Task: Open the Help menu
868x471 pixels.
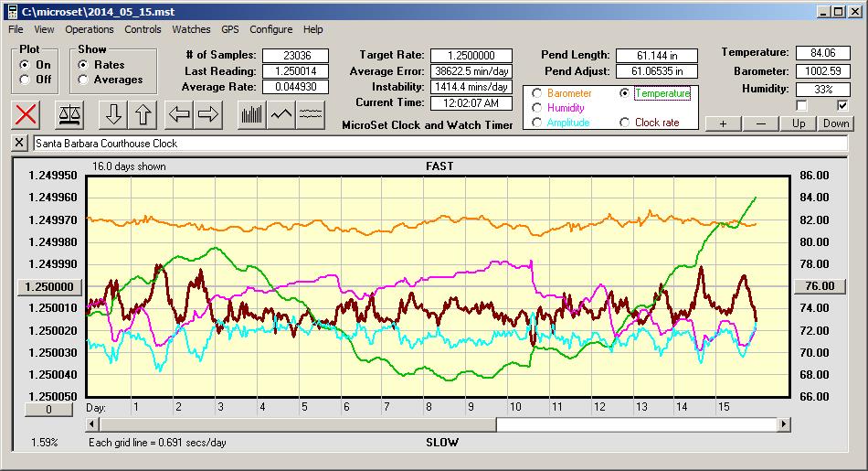Action: 312,29
